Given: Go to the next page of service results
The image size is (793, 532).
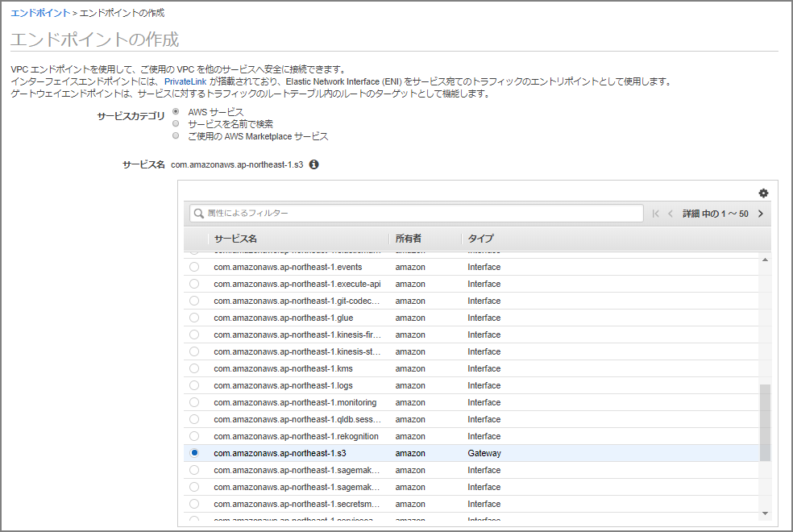Looking at the screenshot, I should (762, 212).
